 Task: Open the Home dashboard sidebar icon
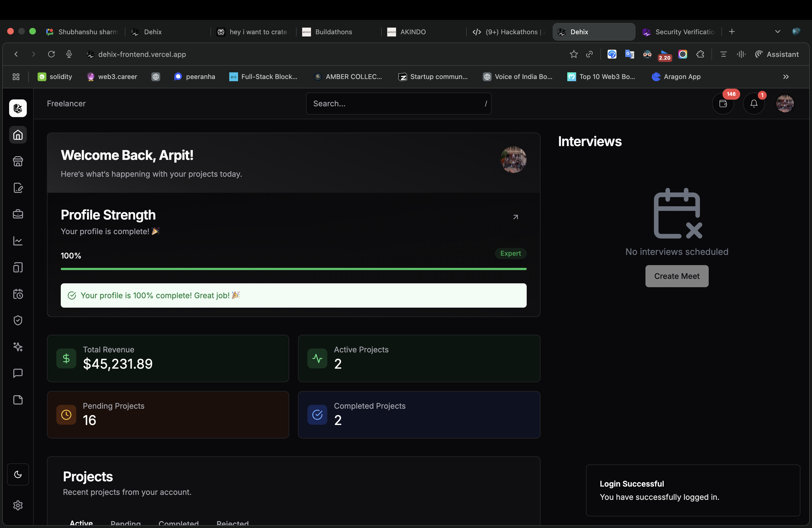pyautogui.click(x=18, y=135)
